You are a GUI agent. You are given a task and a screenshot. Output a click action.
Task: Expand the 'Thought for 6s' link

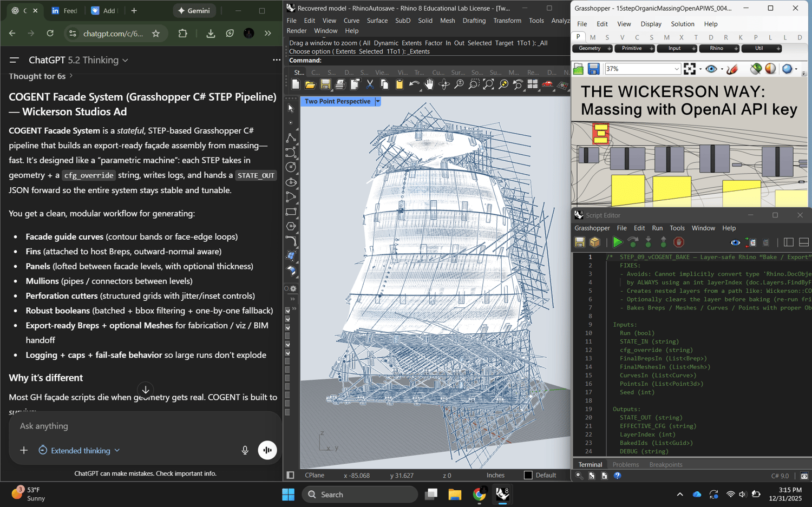(x=41, y=76)
